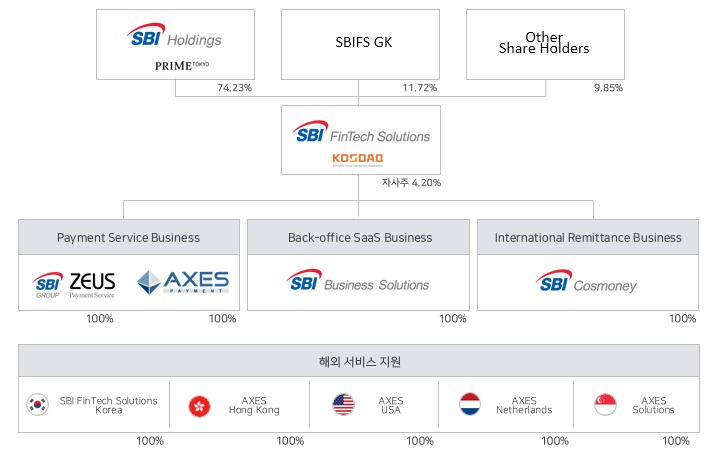The image size is (709, 453).
Task: Click the SBI Zeus Payment Service logo
Action: pos(74,285)
